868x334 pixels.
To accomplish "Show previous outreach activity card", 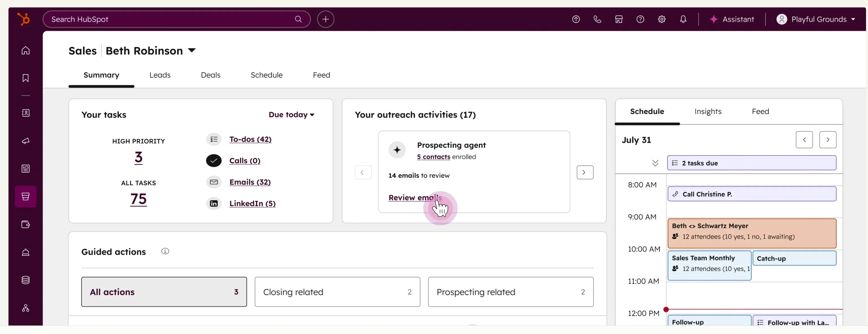I will coord(363,172).
